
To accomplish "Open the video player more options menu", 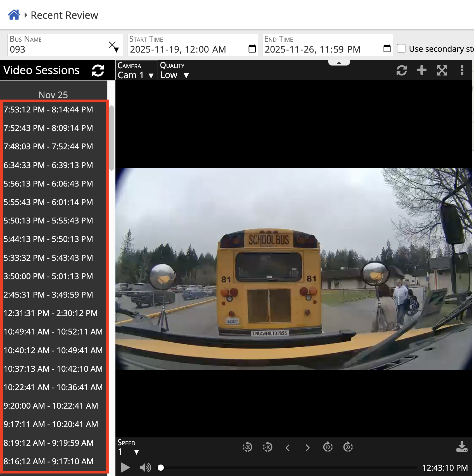I will (x=462, y=70).
